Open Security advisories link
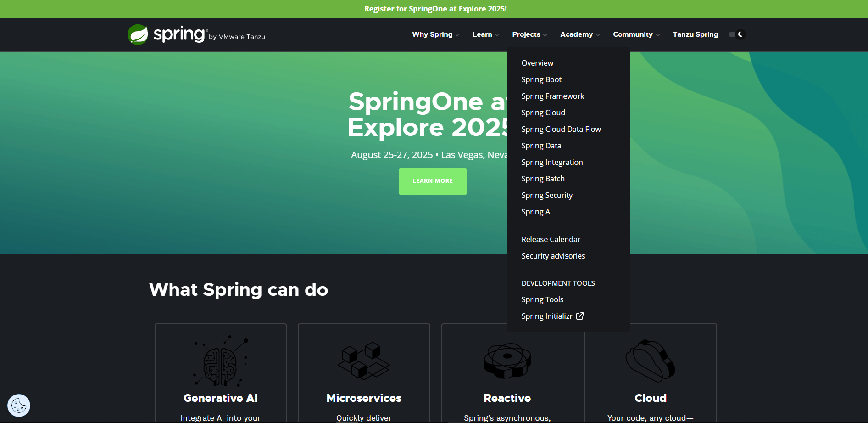 [x=553, y=256]
